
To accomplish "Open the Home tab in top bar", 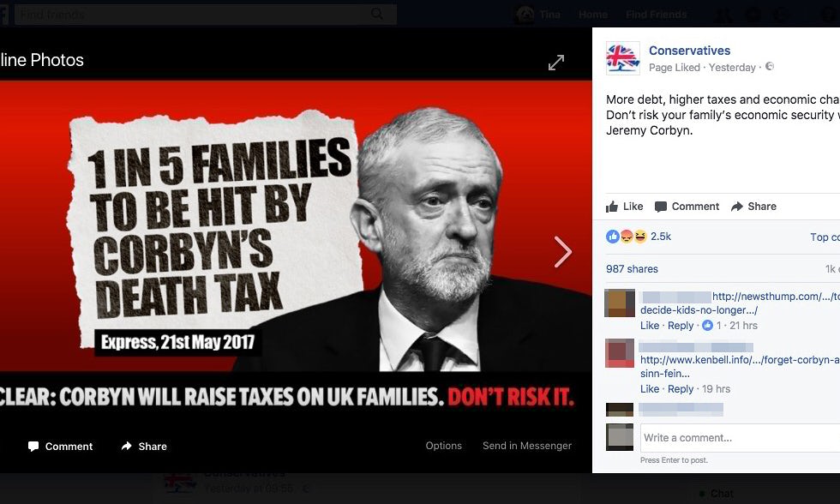I will click(593, 15).
